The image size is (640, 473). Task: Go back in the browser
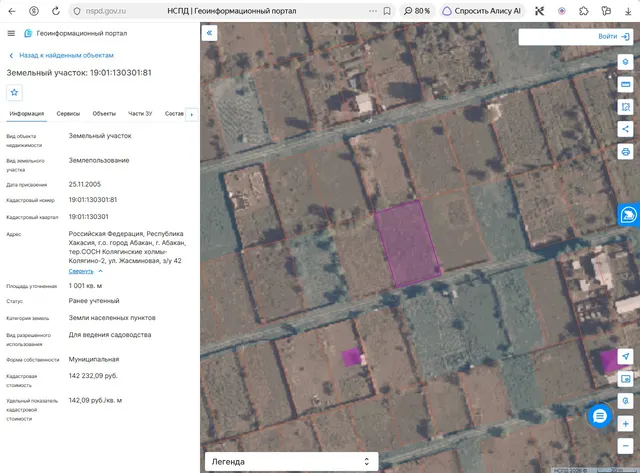[12, 11]
